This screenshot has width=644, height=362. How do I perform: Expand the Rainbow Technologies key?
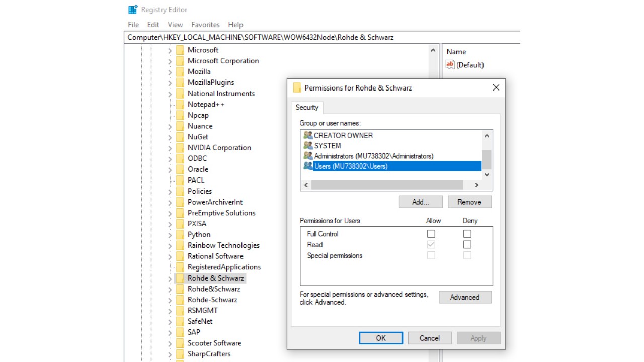[170, 246]
